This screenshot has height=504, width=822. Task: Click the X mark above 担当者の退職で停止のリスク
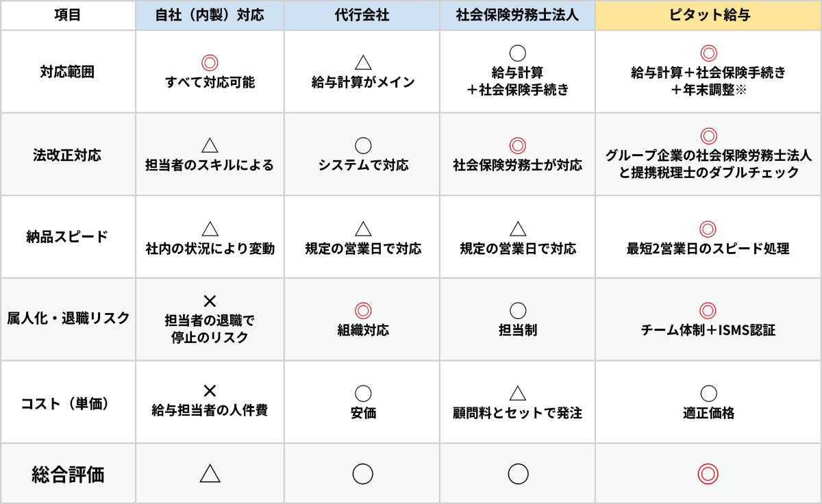[x=210, y=300]
